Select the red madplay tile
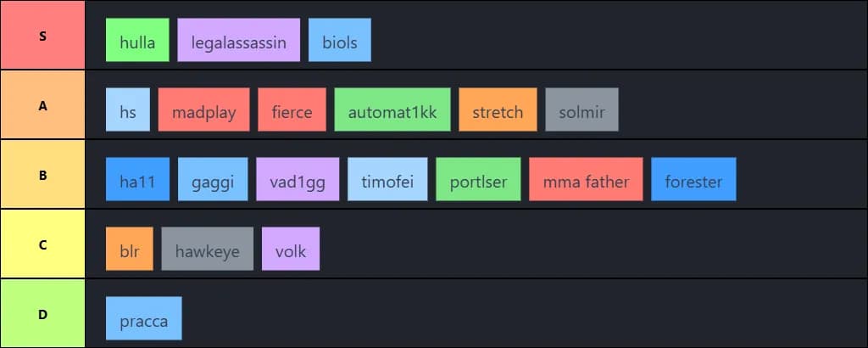Image resolution: width=868 pixels, height=348 pixels. [x=203, y=110]
